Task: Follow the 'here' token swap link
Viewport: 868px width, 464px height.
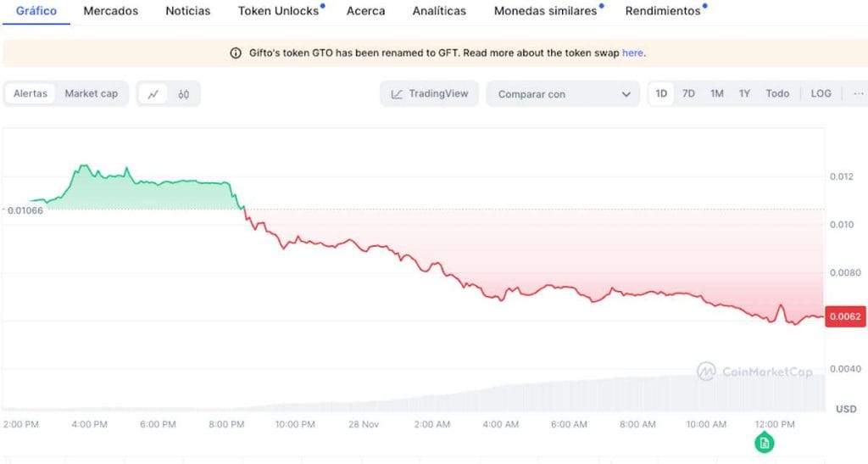Action: [x=632, y=53]
